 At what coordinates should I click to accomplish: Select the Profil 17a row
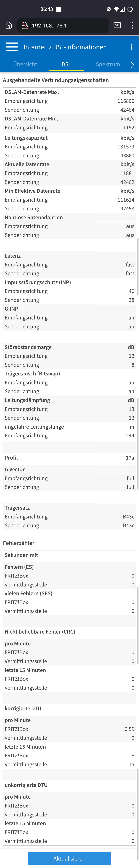69,458
